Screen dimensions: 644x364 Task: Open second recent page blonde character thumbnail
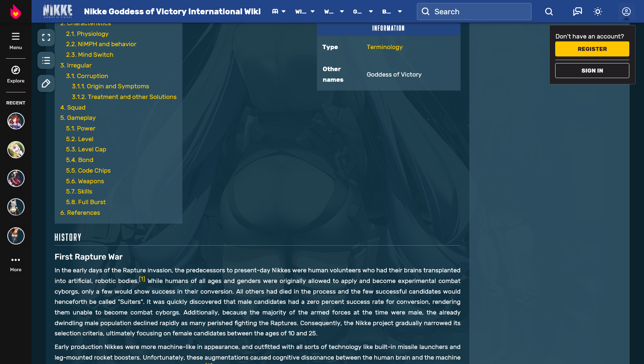16,150
